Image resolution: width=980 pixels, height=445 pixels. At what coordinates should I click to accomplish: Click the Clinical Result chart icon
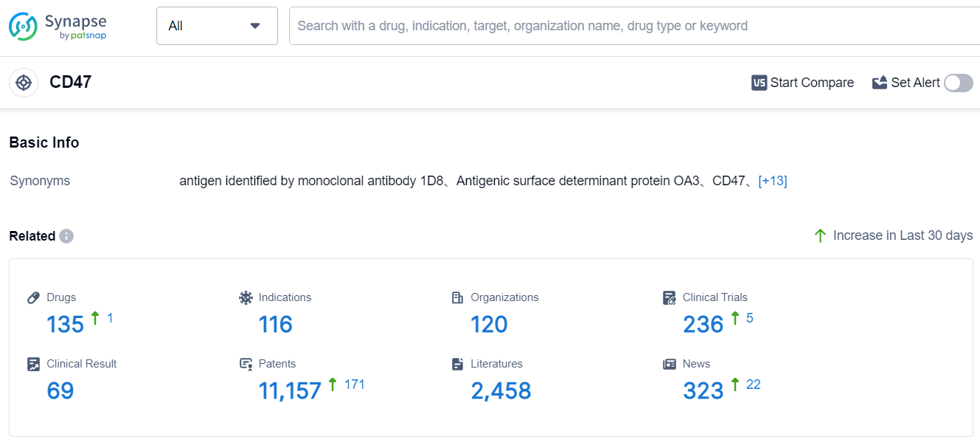pyautogui.click(x=33, y=364)
